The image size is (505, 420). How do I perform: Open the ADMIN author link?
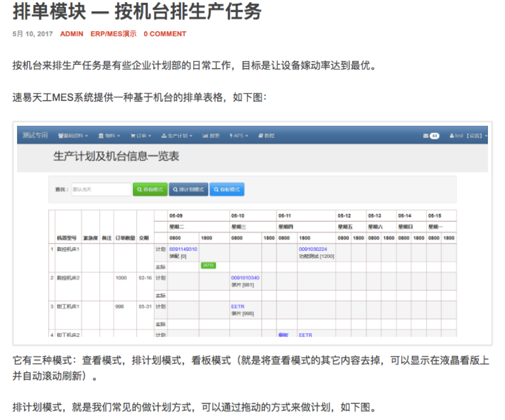[72, 34]
